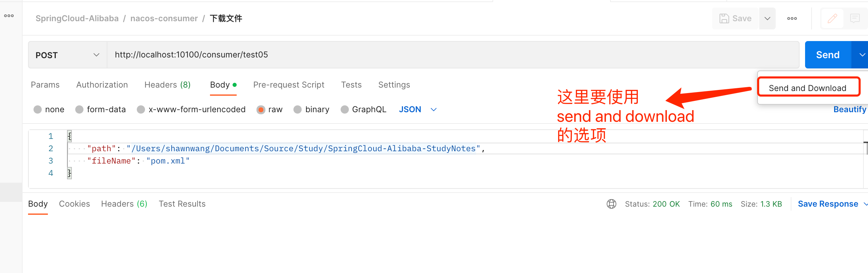Viewport: 868px width, 273px height.
Task: Expand the Save options arrow
Action: pos(767,18)
